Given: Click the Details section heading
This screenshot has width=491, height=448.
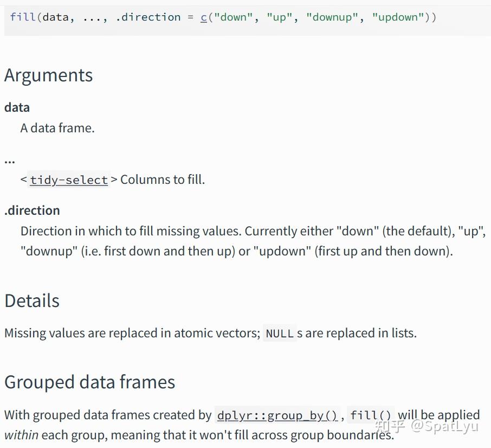Looking at the screenshot, I should coord(32,300).
